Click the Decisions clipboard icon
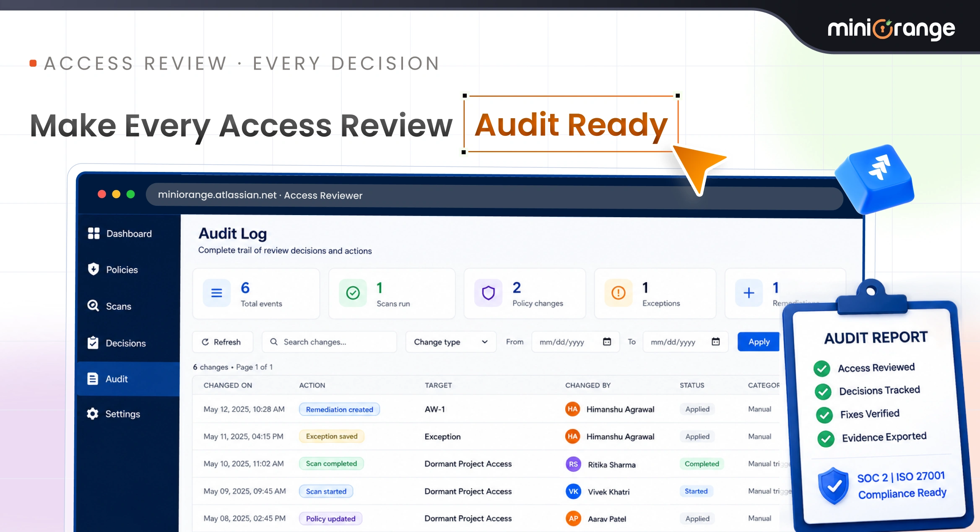The height and width of the screenshot is (532, 980). point(93,343)
